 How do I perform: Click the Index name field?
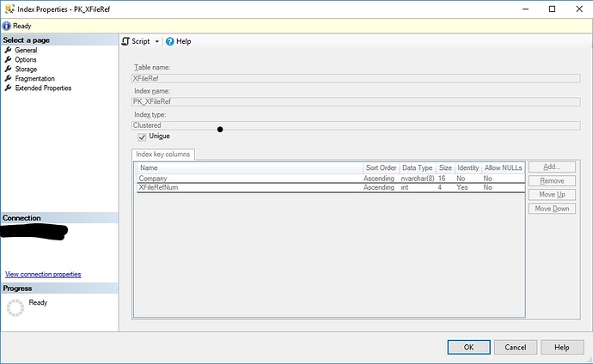pyautogui.click(x=356, y=101)
